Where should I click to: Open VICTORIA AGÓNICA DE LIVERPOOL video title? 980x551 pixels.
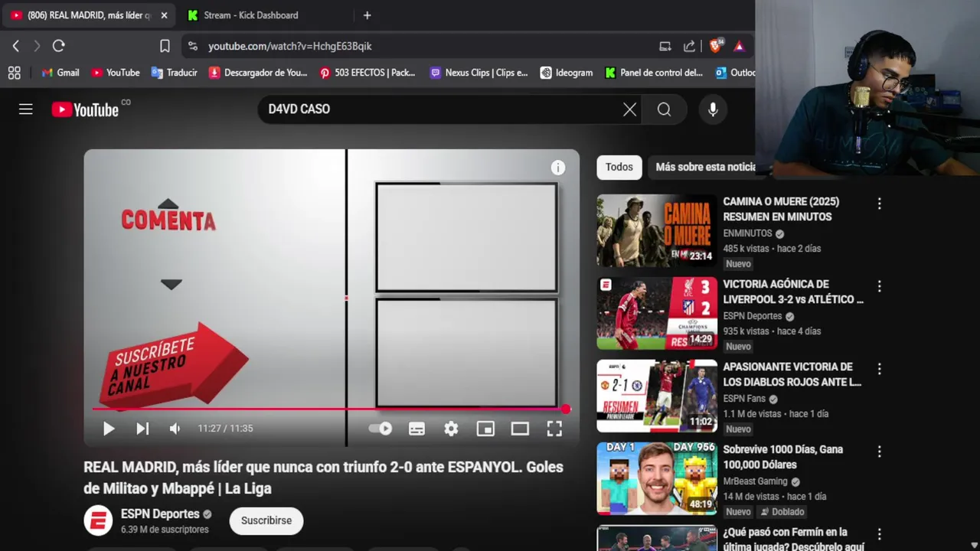[x=793, y=292]
